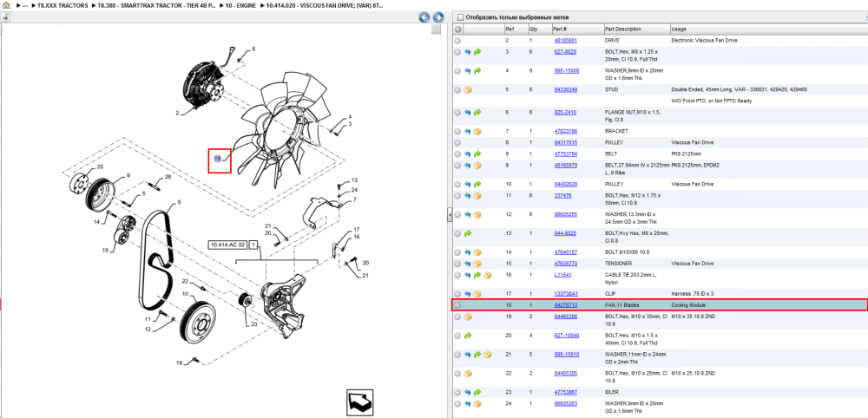Select the round marker for PULLEY 84317015
868x418 pixels.
457,142
